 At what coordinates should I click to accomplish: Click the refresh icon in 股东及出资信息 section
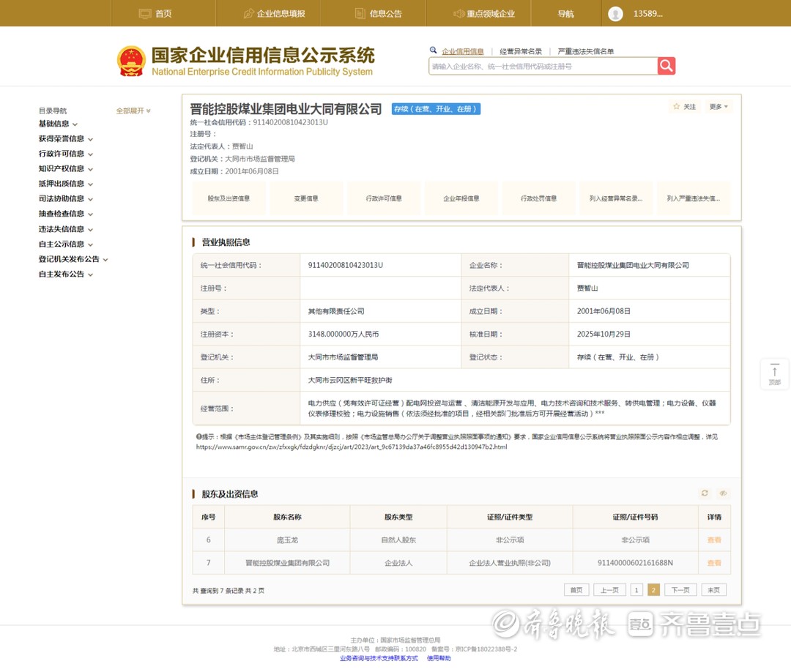[x=705, y=493]
